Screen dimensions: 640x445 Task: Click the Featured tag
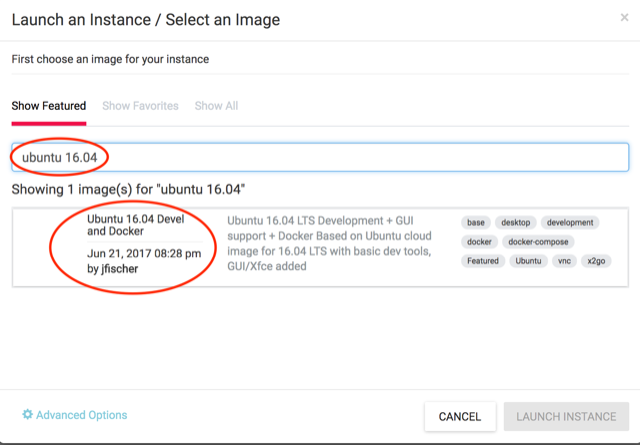coord(483,261)
